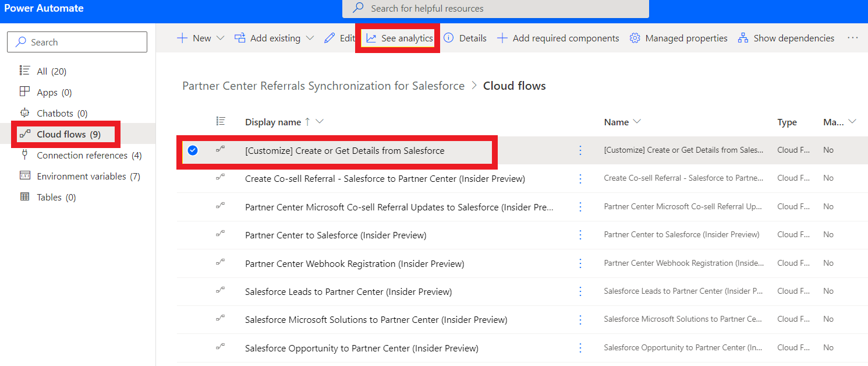Click the See analytics chart icon
Screen dimensions: 868x366
(371, 38)
